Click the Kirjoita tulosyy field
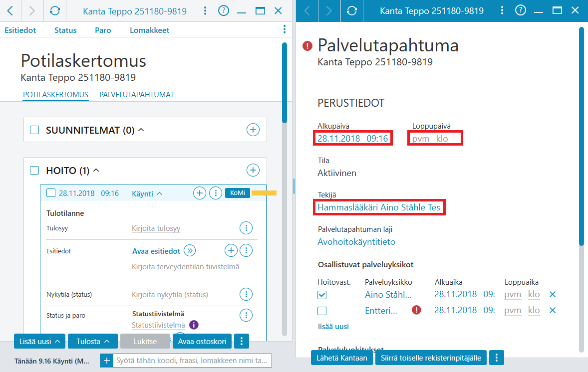Viewport: 588px width, 372px height. (156, 228)
